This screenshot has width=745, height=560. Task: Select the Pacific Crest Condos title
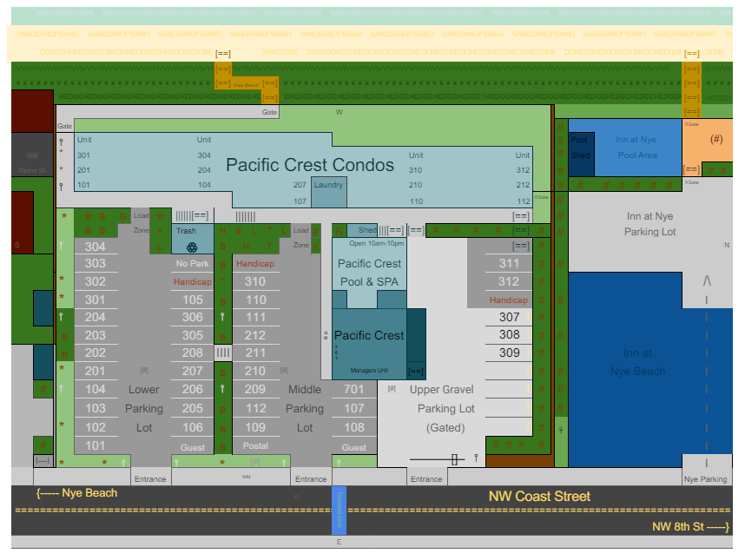coord(310,165)
